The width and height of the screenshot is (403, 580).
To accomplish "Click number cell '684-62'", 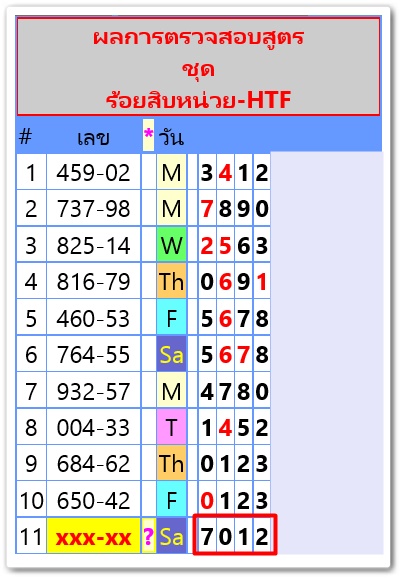I will click(x=93, y=463).
